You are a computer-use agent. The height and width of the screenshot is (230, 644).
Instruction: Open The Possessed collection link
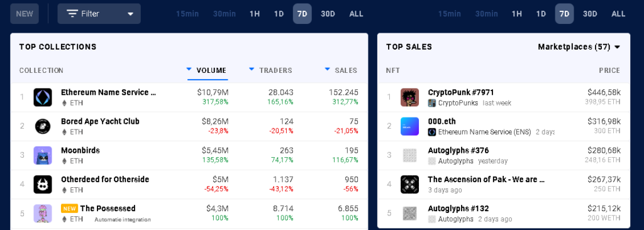pyautogui.click(x=108, y=209)
